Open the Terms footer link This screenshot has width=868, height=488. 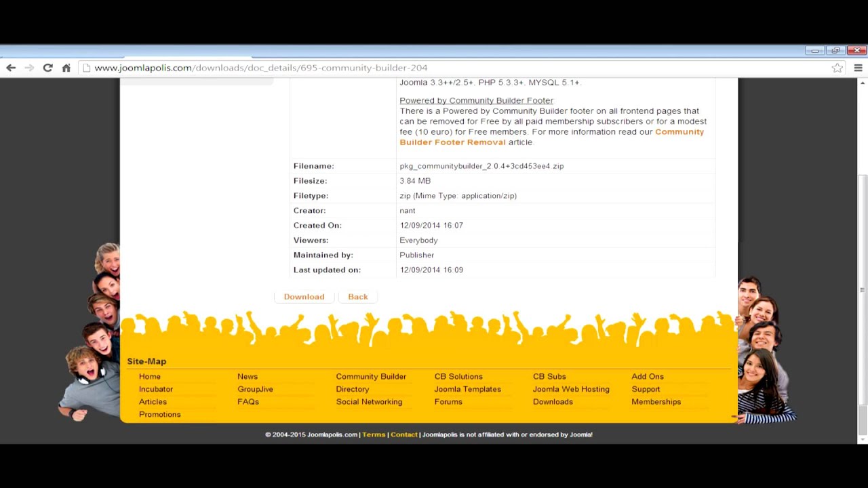(374, 434)
